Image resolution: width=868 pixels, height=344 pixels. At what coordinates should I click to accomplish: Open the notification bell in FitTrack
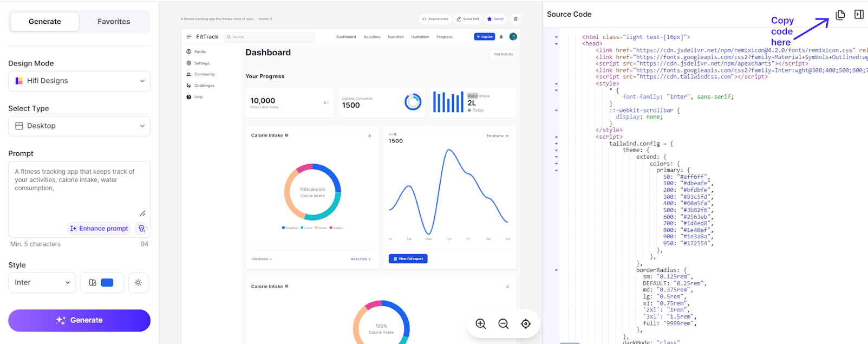click(501, 37)
